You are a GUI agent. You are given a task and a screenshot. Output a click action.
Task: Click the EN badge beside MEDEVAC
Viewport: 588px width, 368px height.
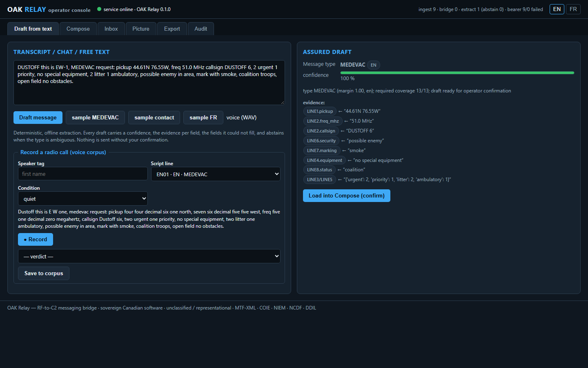click(x=374, y=65)
